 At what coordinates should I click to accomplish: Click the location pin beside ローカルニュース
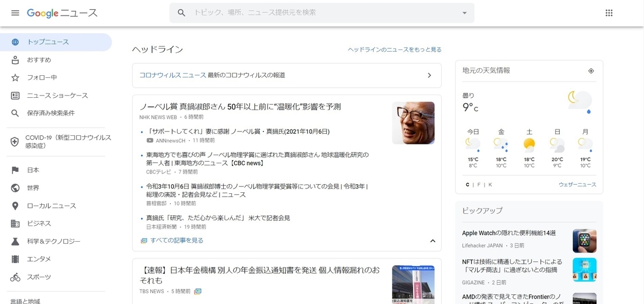[x=15, y=206]
